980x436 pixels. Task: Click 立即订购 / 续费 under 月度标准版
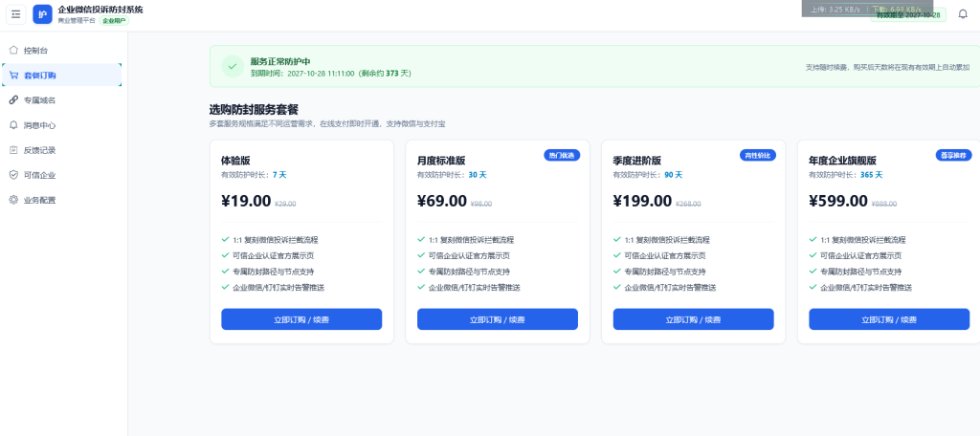(498, 319)
